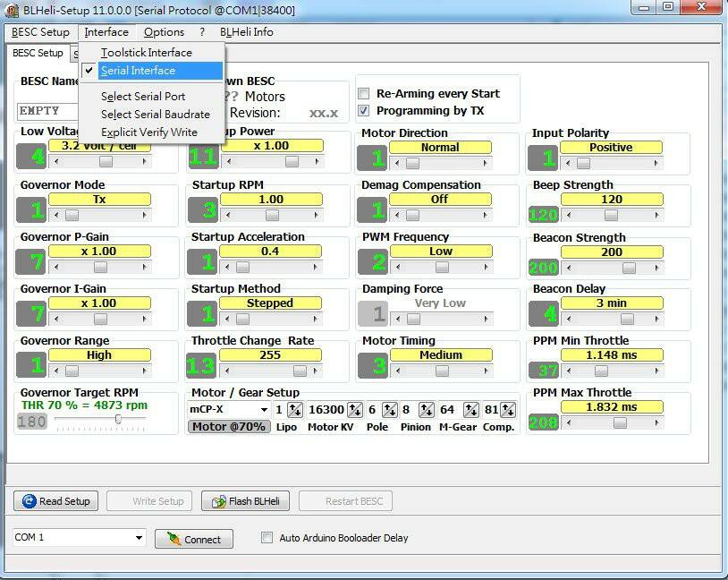Click Motor Timing scrollbar left arrow
The image size is (728, 580).
point(398,371)
